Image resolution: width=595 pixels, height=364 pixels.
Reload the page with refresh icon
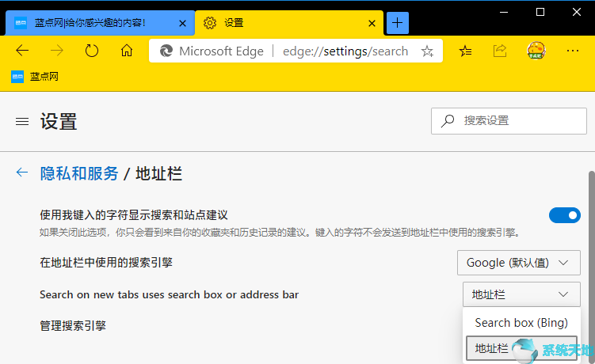pyautogui.click(x=91, y=51)
